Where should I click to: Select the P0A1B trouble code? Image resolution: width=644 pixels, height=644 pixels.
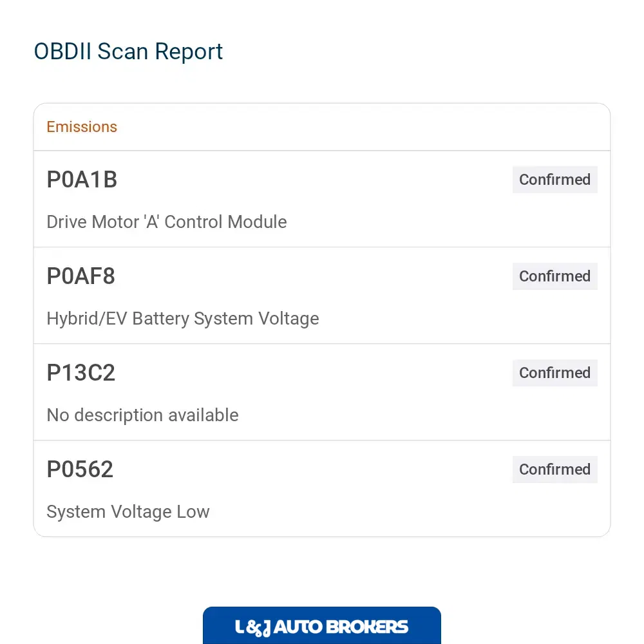click(82, 180)
